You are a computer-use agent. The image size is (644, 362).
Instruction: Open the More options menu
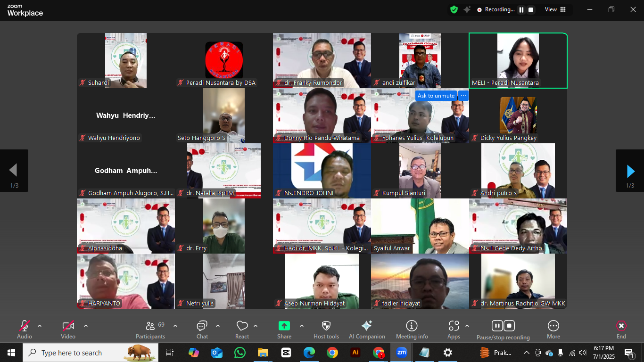[x=553, y=326]
